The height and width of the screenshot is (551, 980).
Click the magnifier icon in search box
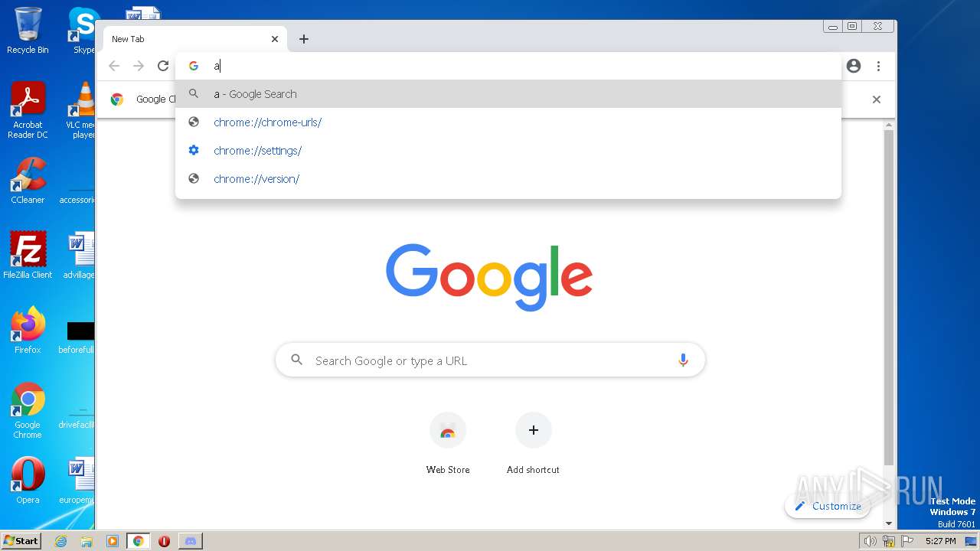pyautogui.click(x=297, y=360)
